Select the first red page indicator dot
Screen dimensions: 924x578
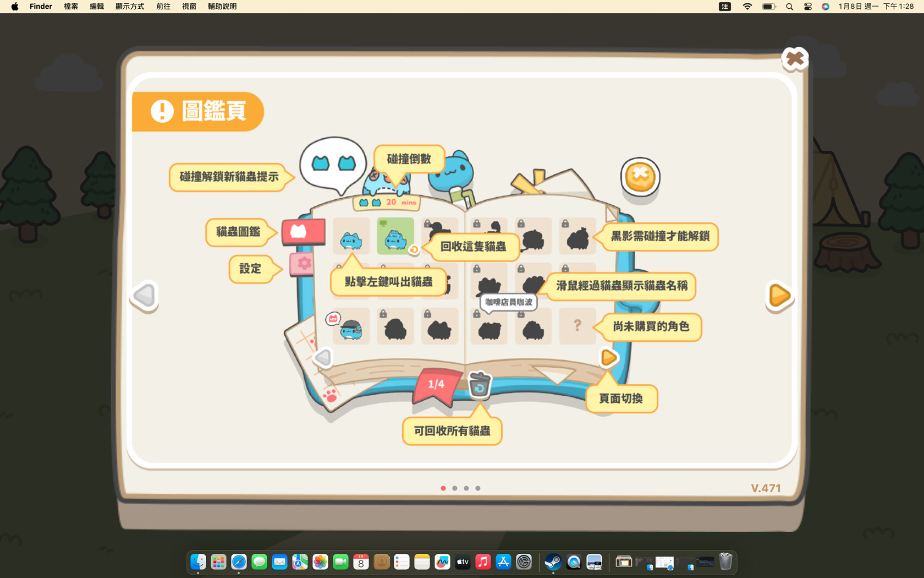click(x=443, y=488)
